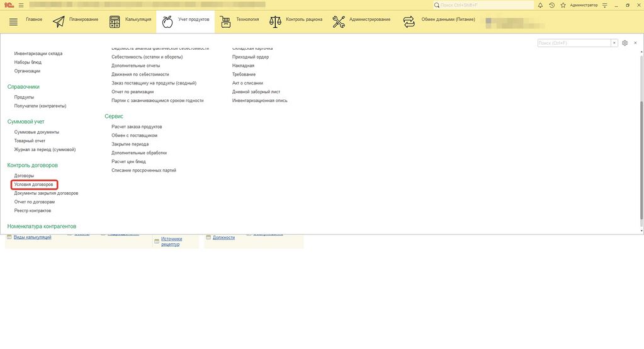Open Обмен данными (Питание) section
This screenshot has width=644, height=349.
pos(409,21)
